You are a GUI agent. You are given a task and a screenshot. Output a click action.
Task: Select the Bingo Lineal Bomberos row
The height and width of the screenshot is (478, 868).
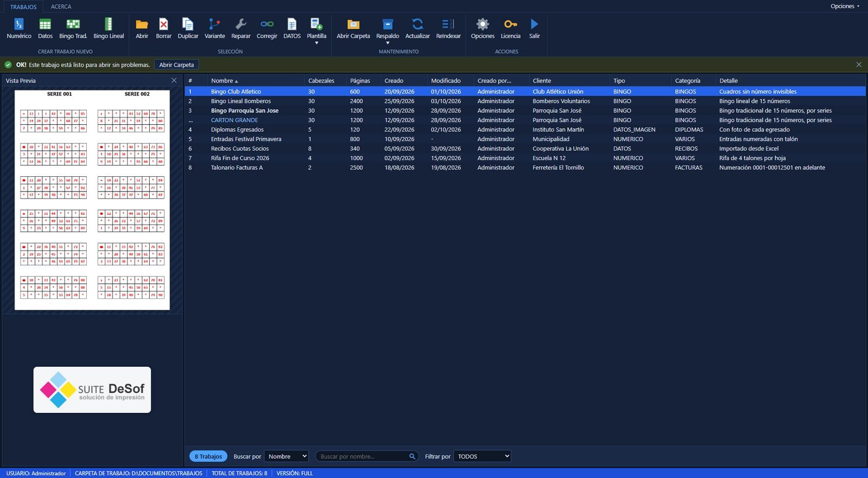tap(525, 101)
